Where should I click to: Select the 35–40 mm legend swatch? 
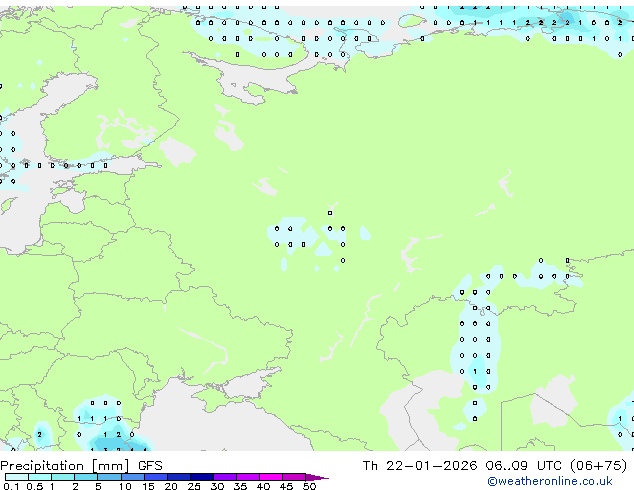click(248, 477)
